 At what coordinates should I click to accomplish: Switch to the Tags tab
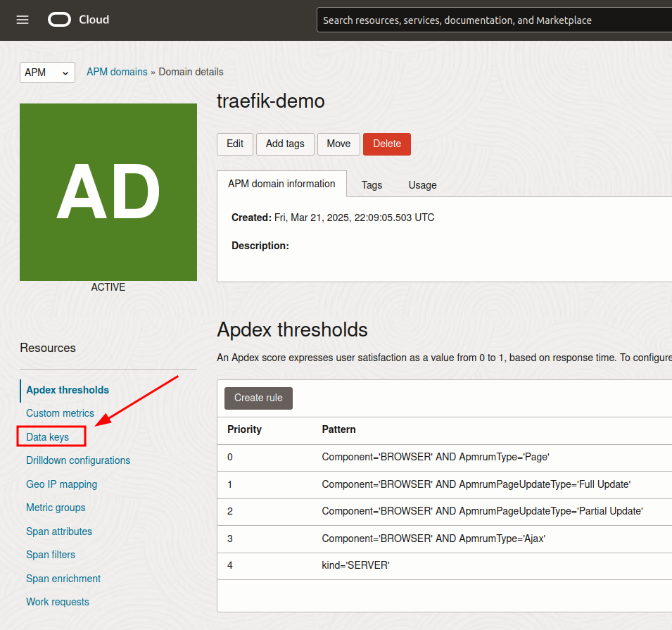coord(372,185)
